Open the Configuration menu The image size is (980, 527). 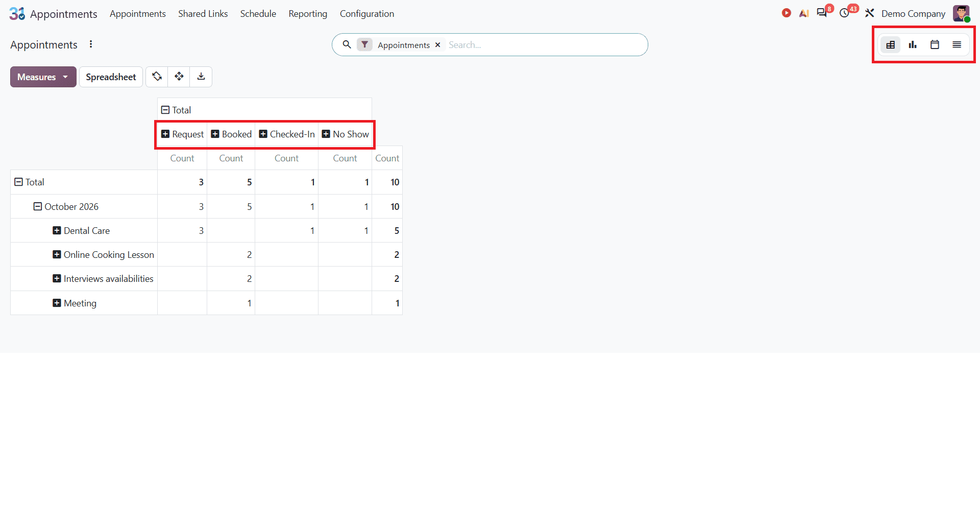(x=367, y=14)
